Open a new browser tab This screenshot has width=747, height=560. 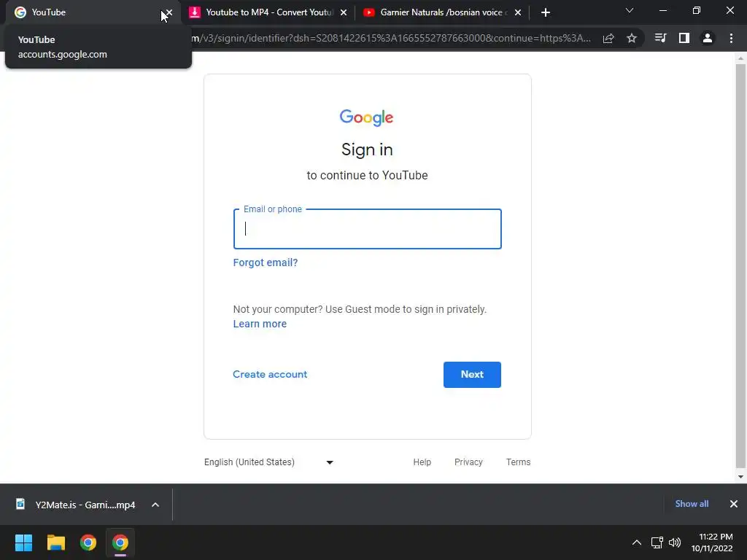546,12
